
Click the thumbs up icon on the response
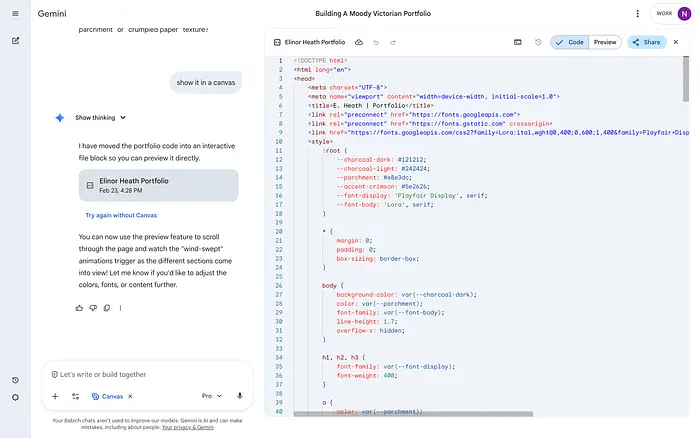[x=80, y=308]
